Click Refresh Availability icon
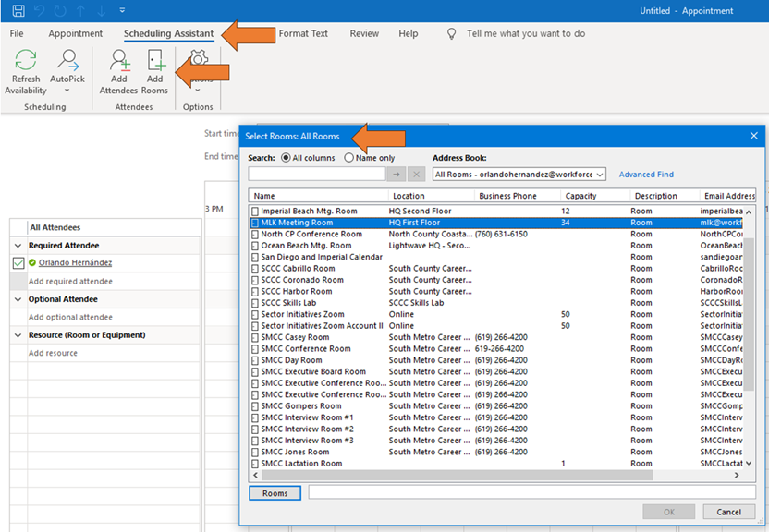 click(x=26, y=63)
